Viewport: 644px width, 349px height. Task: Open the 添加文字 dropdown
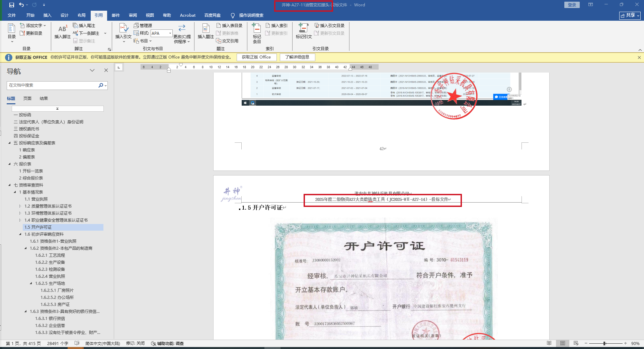point(33,25)
